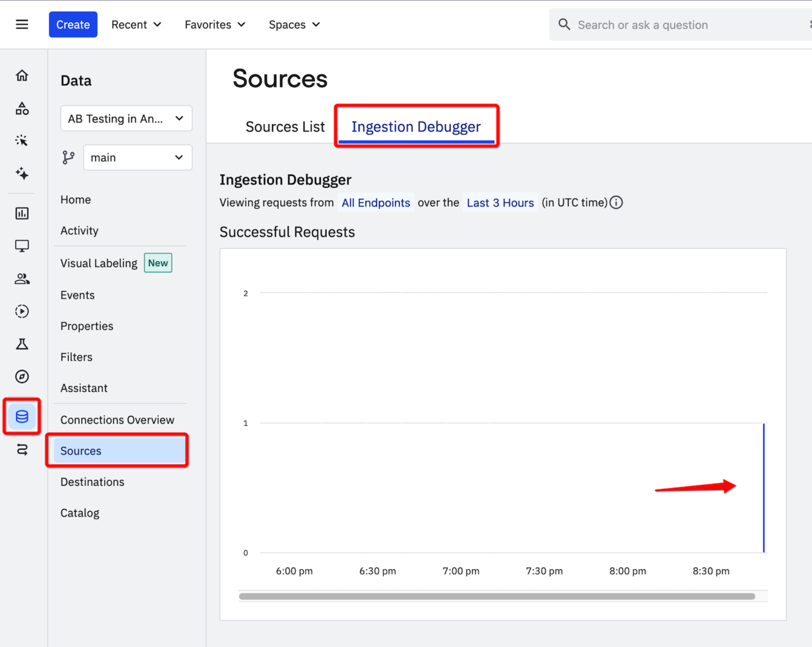Click the hamburger menu icon
This screenshot has width=812, height=647.
pos(22,24)
